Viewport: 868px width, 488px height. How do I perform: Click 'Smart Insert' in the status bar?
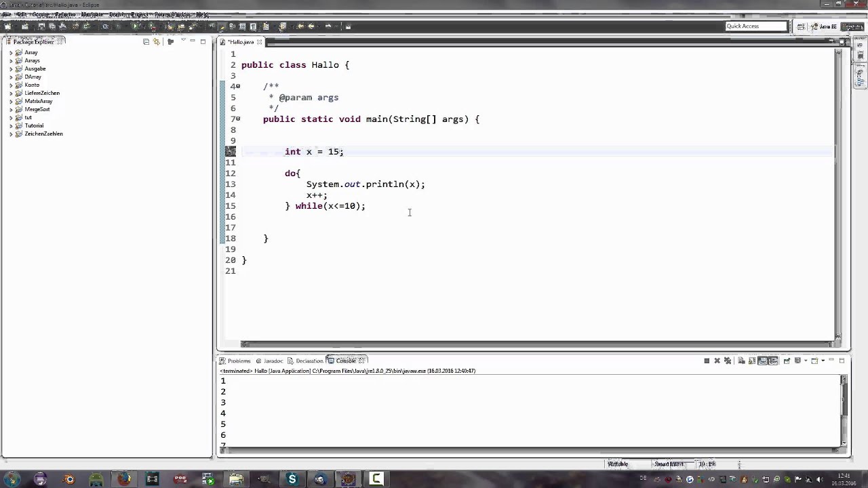tap(669, 464)
